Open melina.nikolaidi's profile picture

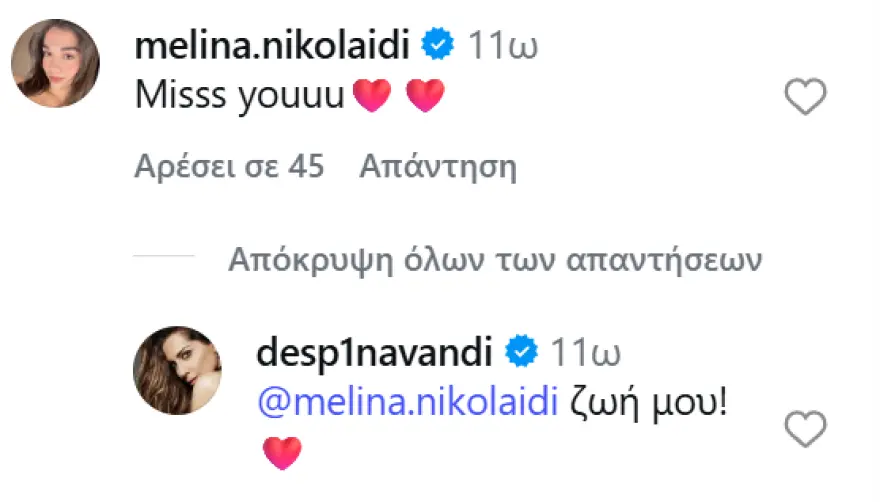55,64
